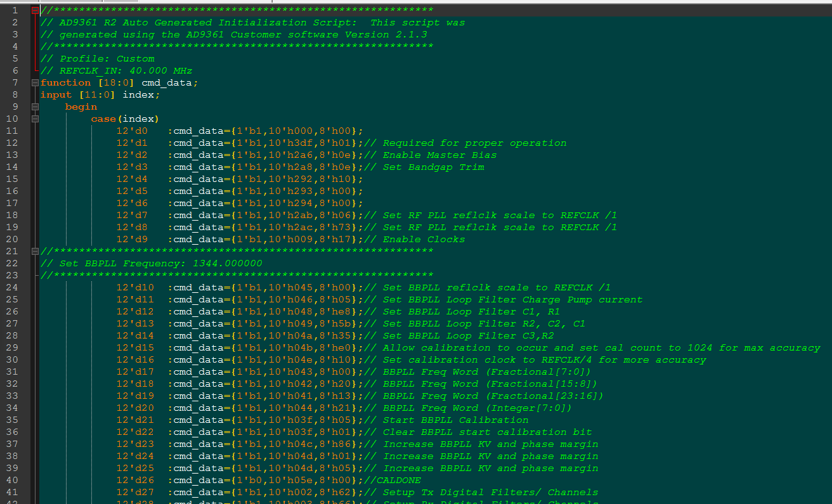The width and height of the screenshot is (832, 504).
Task: Click comment 'Set BBPLL Loop Filter Charge Pump current'
Action: (x=513, y=300)
